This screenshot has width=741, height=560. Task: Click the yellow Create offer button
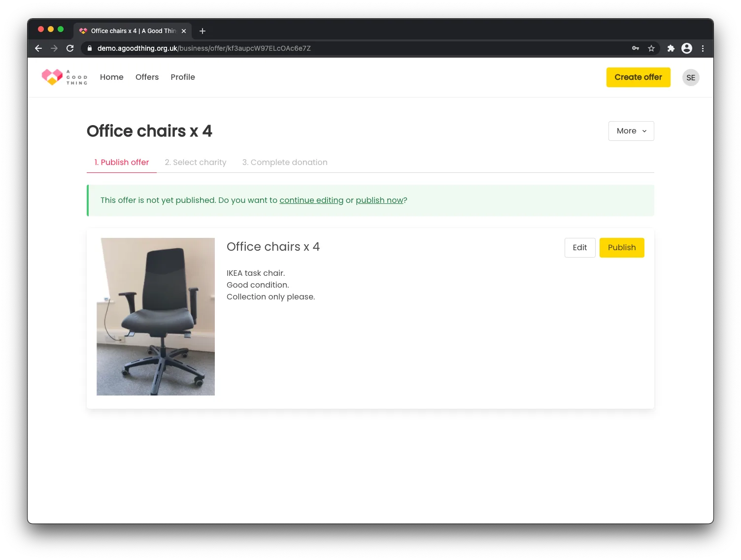(639, 77)
